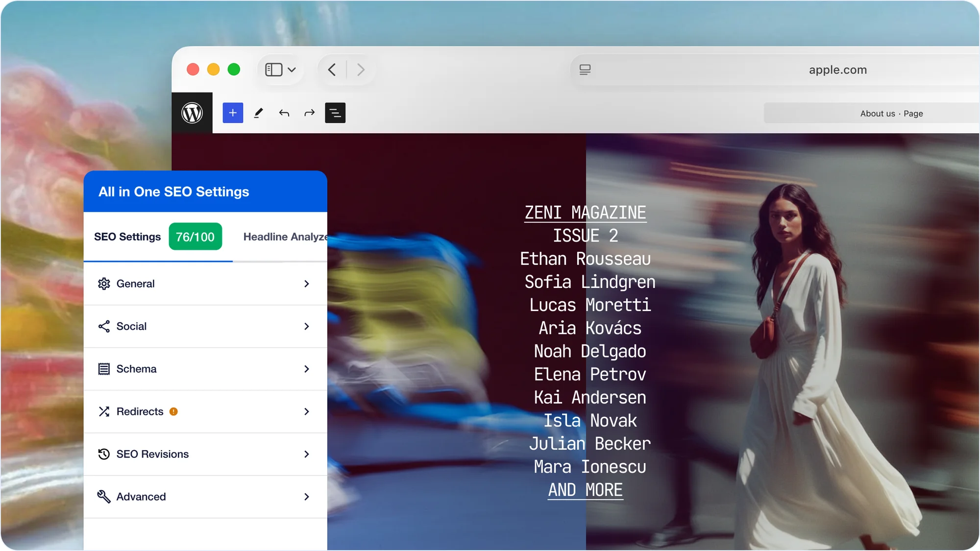Switch to the SEO Settings tab

pos(127,237)
